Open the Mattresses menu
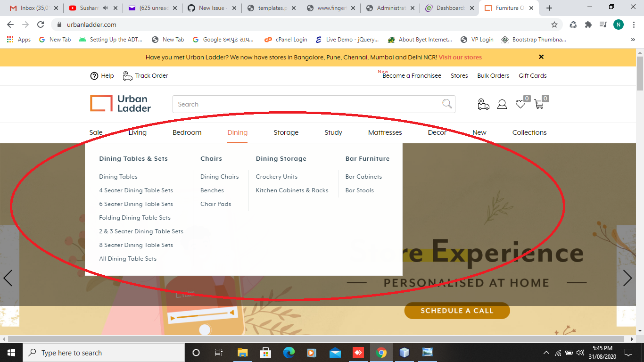644x362 pixels. tap(385, 132)
